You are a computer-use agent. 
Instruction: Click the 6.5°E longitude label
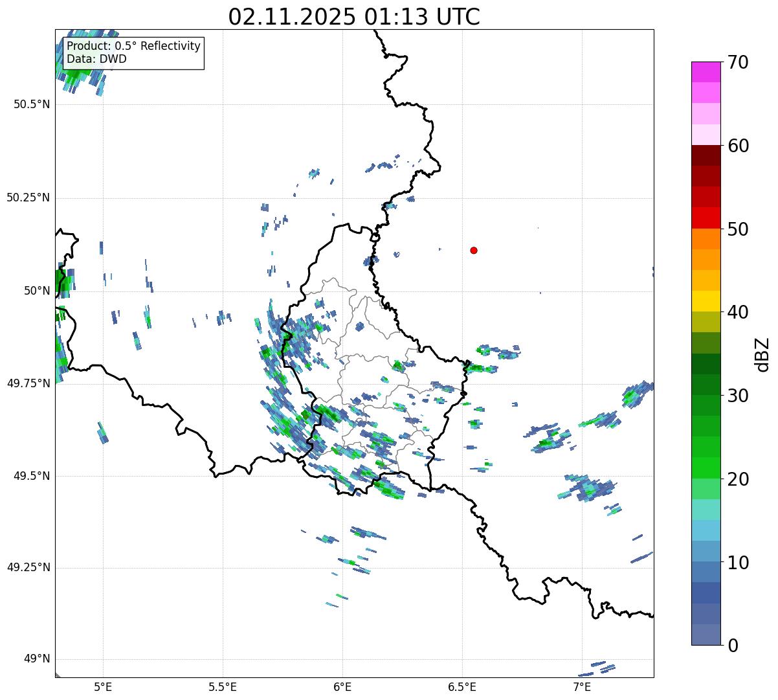pyautogui.click(x=462, y=686)
